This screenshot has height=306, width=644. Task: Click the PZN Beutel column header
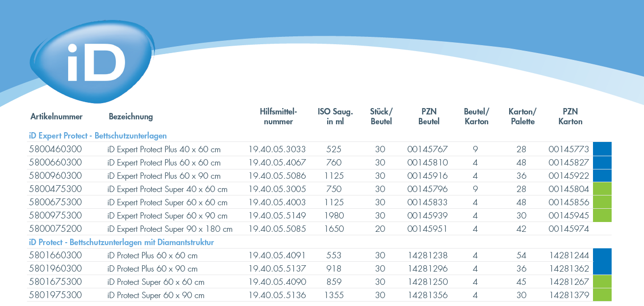(x=429, y=116)
